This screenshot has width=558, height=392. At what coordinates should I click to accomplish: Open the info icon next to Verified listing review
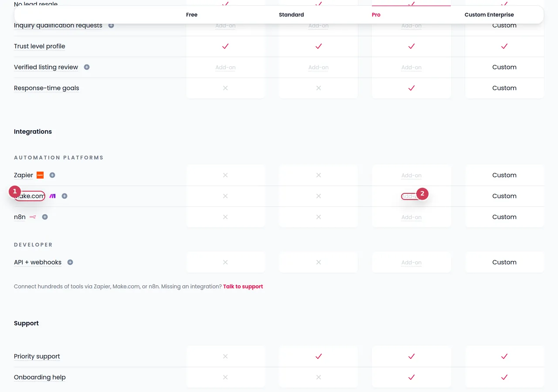pyautogui.click(x=86, y=67)
